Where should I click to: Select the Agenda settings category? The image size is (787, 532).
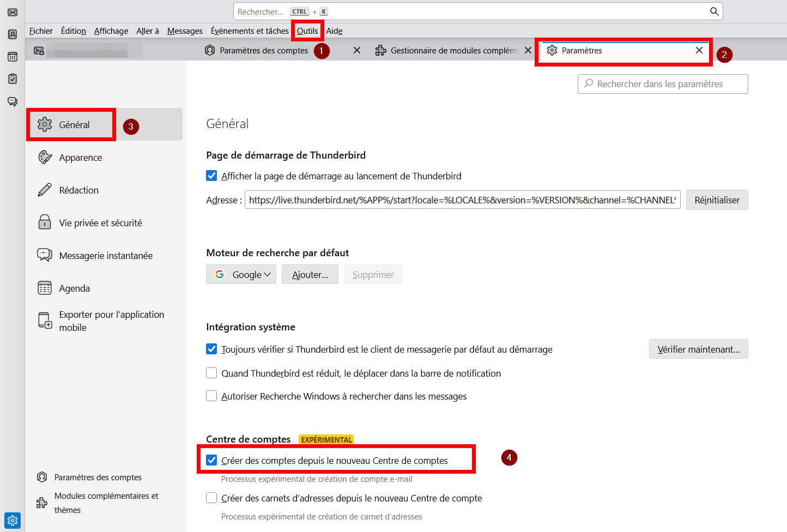tap(104, 288)
